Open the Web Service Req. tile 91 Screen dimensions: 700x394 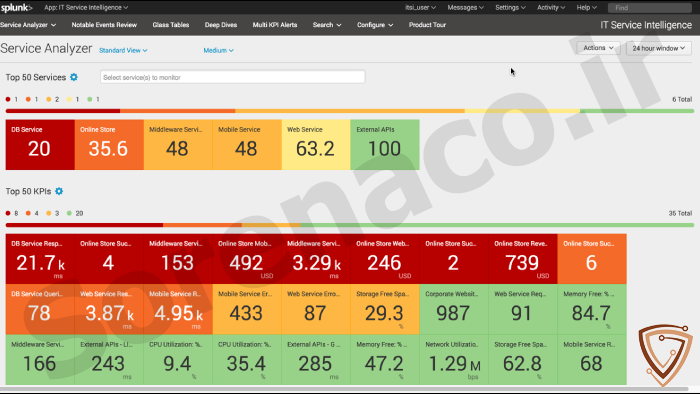pyautogui.click(x=523, y=309)
